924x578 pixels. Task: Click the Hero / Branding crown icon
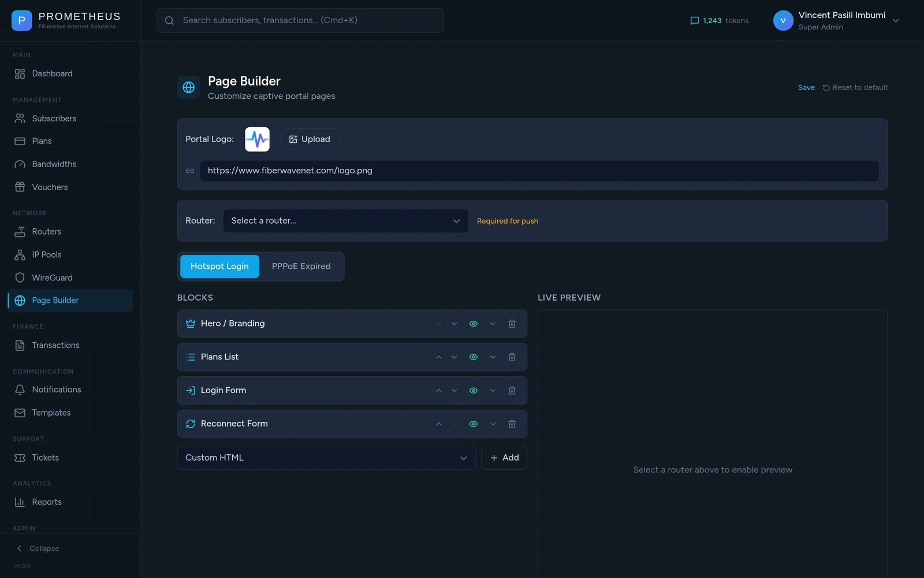pos(190,324)
